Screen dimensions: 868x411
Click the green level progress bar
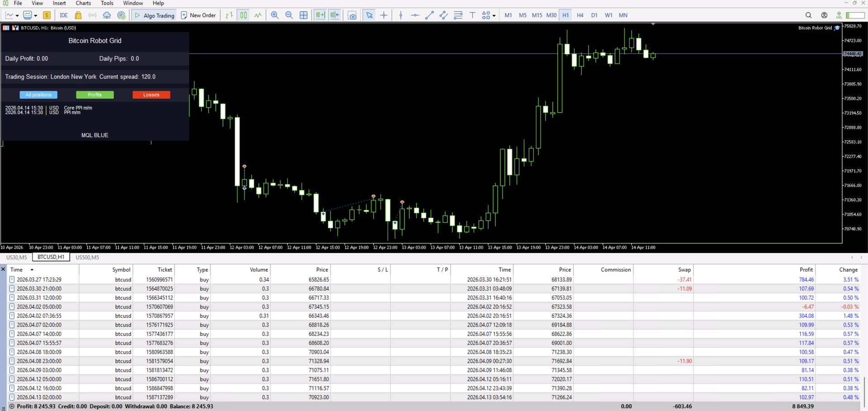pos(855,15)
